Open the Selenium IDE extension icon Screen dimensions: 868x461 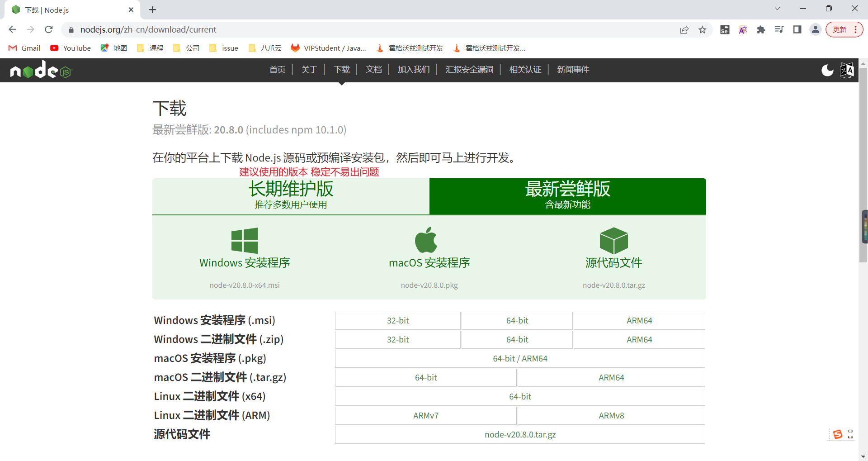point(725,30)
